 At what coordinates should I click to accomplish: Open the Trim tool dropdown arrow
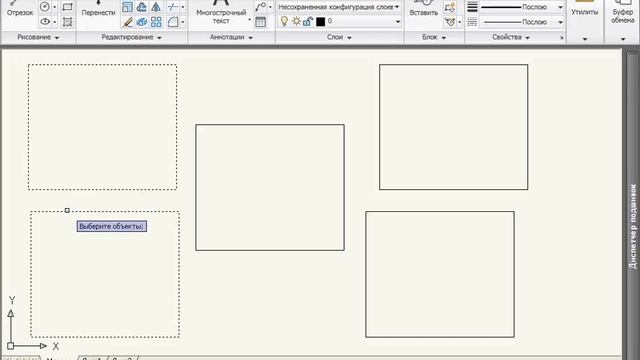point(182,7)
